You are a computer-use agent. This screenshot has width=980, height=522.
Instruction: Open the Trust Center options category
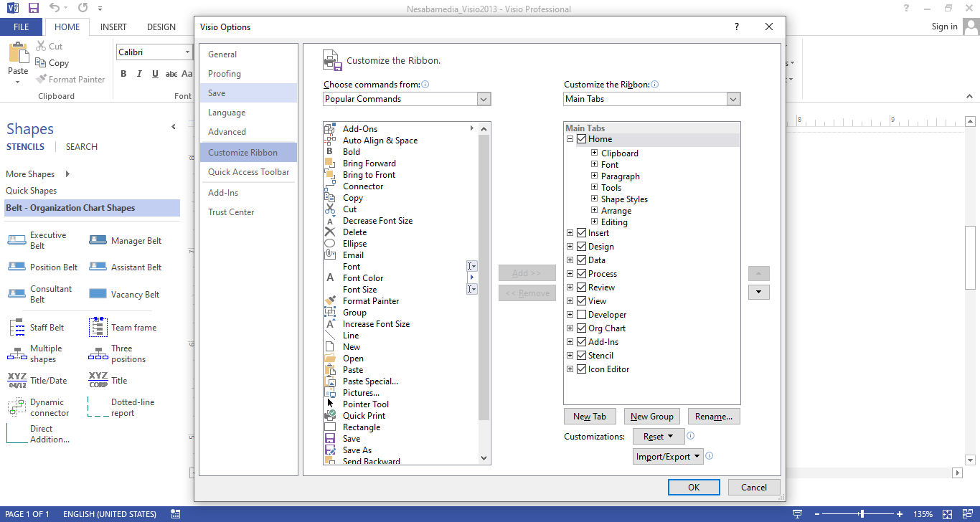click(x=231, y=212)
